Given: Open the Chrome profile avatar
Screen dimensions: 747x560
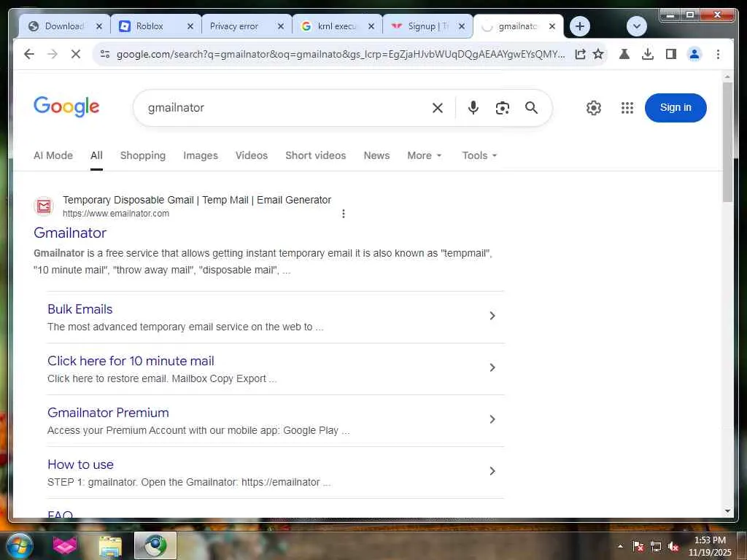Looking at the screenshot, I should click(x=694, y=54).
